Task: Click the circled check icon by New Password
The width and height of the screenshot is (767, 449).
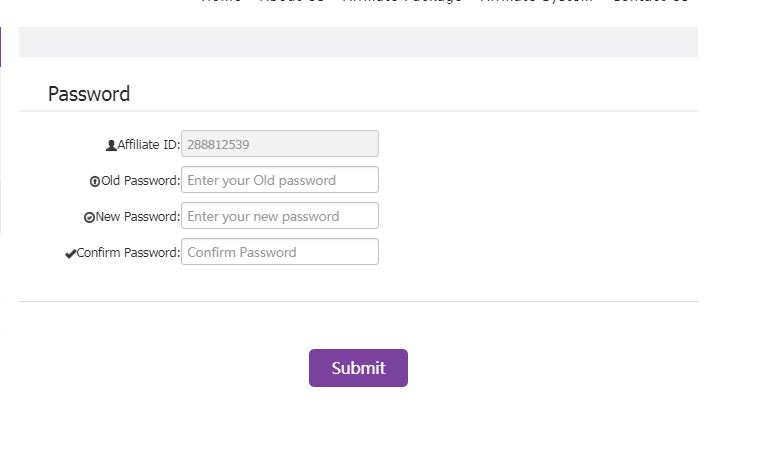Action: [x=89, y=217]
